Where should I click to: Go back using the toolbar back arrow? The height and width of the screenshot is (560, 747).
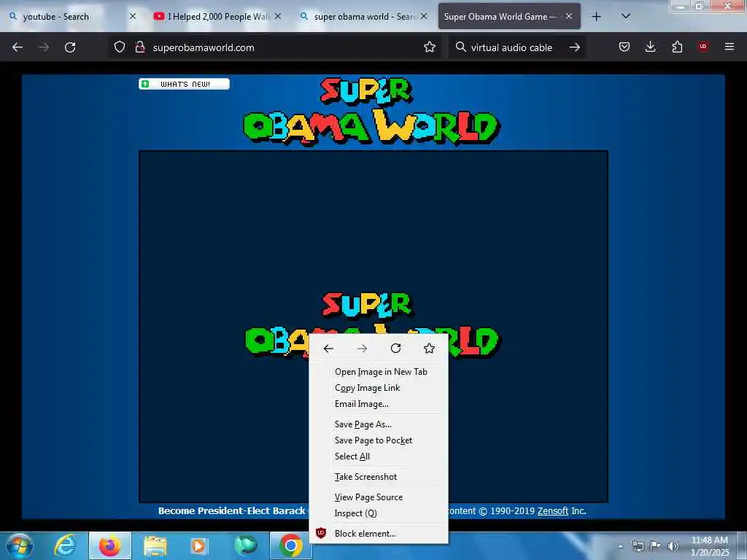tap(18, 47)
